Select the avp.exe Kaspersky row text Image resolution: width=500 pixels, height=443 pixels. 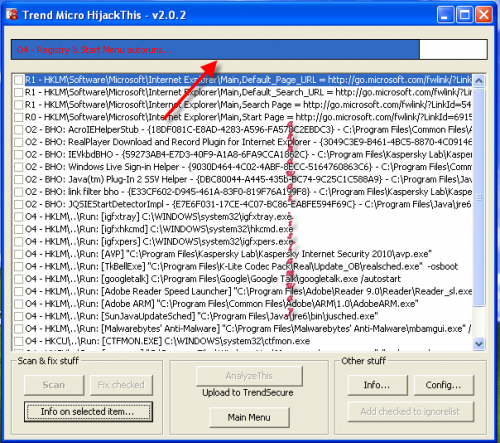click(x=228, y=254)
